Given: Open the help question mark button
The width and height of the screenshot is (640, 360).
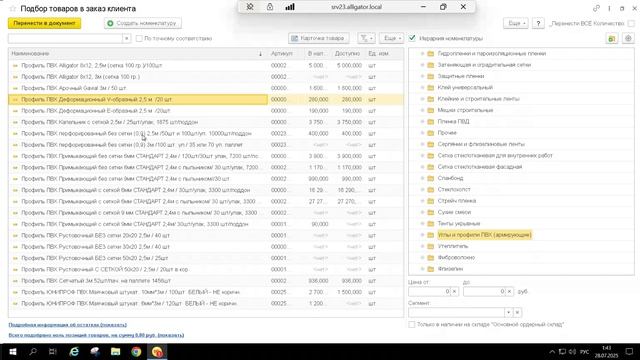Looking at the screenshot, I should pos(538,24).
